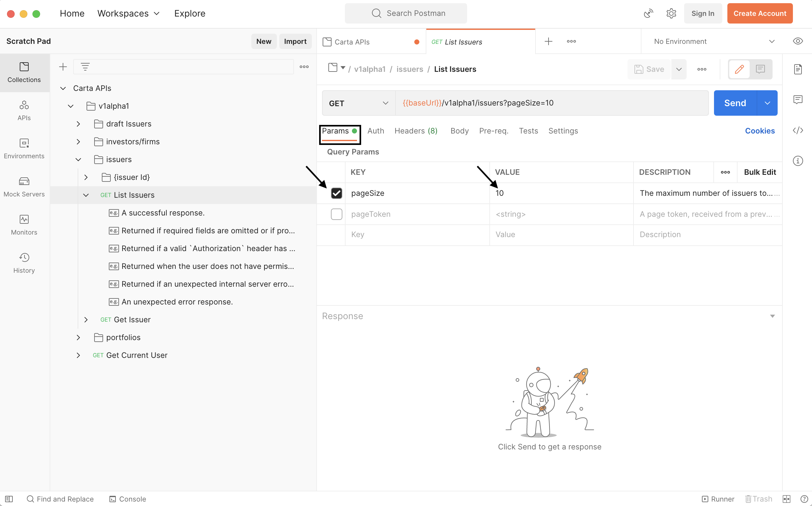The width and height of the screenshot is (812, 506).
Task: Switch to the Headers tab
Action: pos(415,131)
